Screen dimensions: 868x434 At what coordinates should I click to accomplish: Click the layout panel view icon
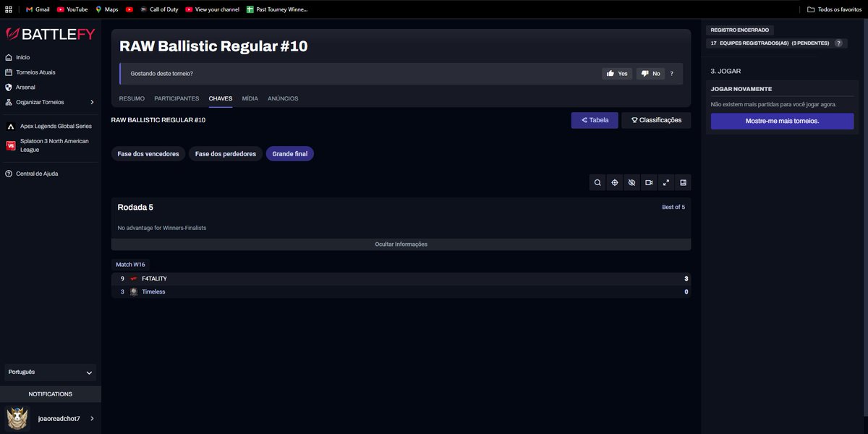tap(683, 182)
